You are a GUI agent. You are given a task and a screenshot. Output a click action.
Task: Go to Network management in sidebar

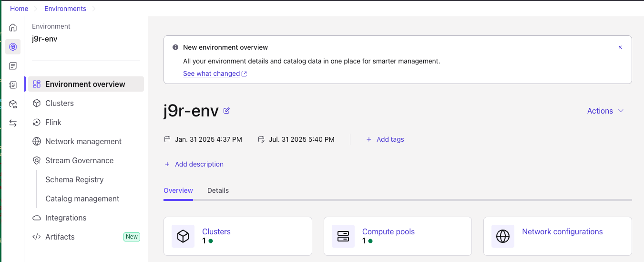83,141
